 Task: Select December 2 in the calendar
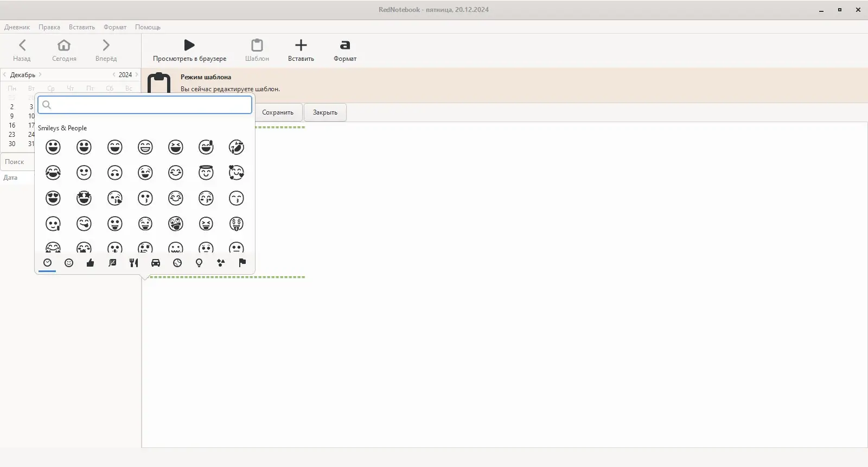pos(12,107)
